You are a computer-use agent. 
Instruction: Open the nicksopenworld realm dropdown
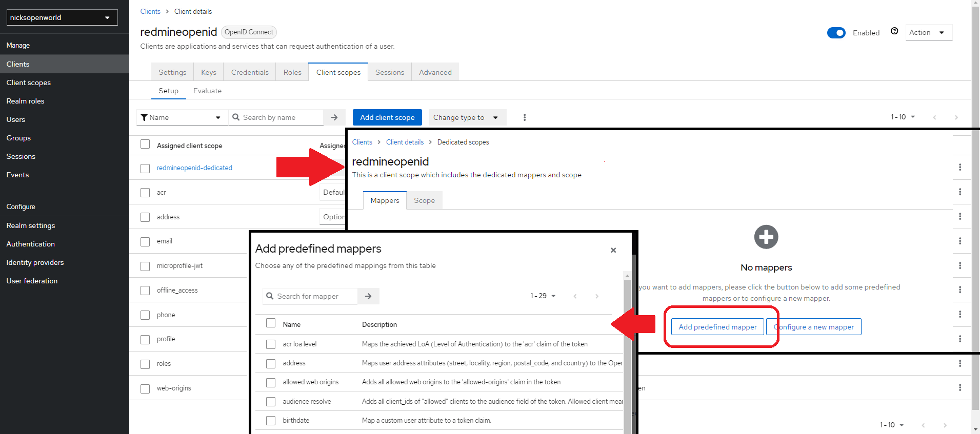[x=62, y=17]
